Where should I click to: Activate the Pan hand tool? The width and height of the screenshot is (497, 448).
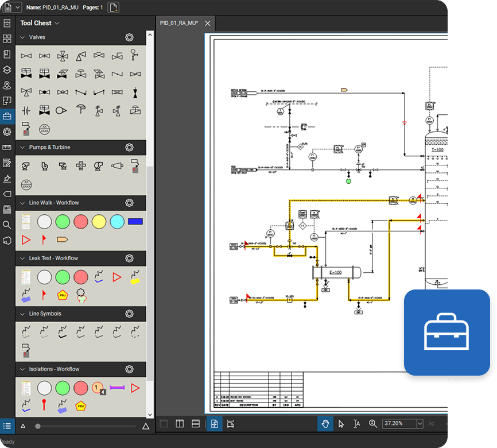pyautogui.click(x=325, y=424)
